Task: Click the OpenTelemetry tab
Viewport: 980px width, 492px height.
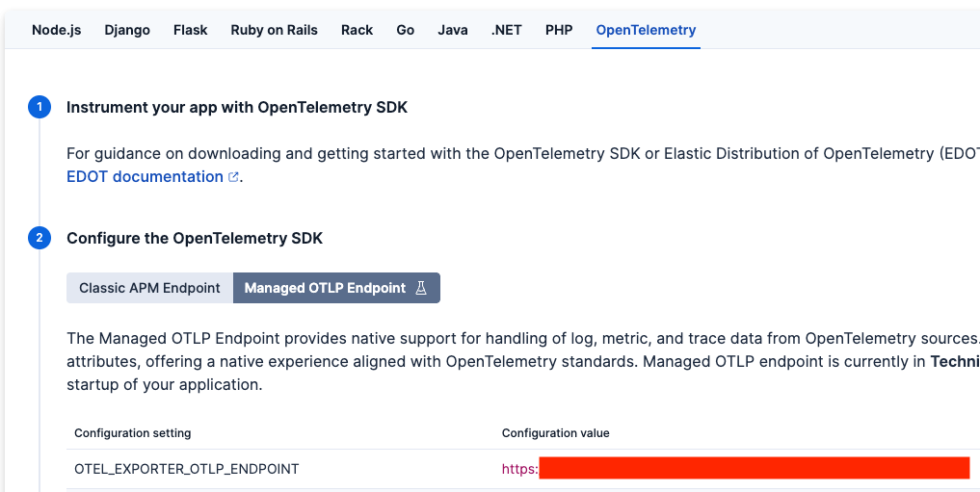Action: coord(646,30)
